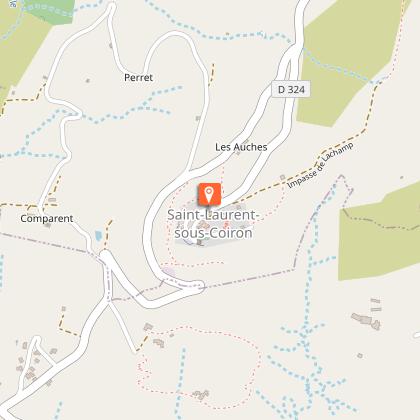Select the farm building cluster at lower right
This screenshot has width=420, height=420.
tap(366, 321)
